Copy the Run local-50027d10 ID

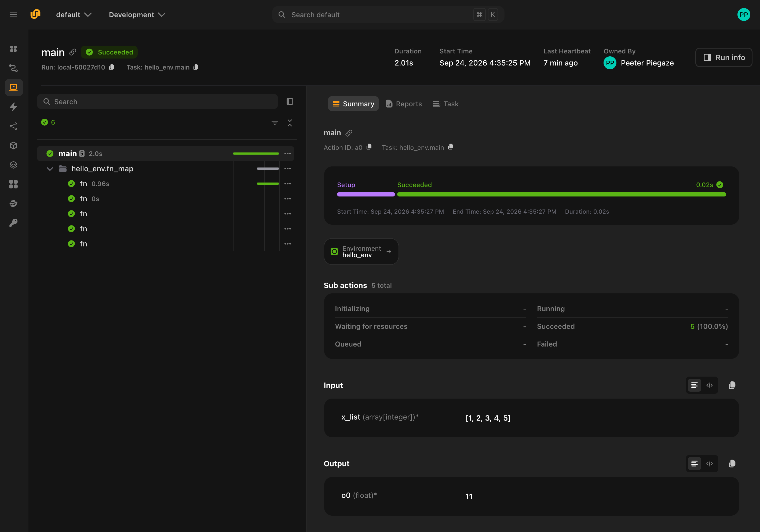point(112,67)
